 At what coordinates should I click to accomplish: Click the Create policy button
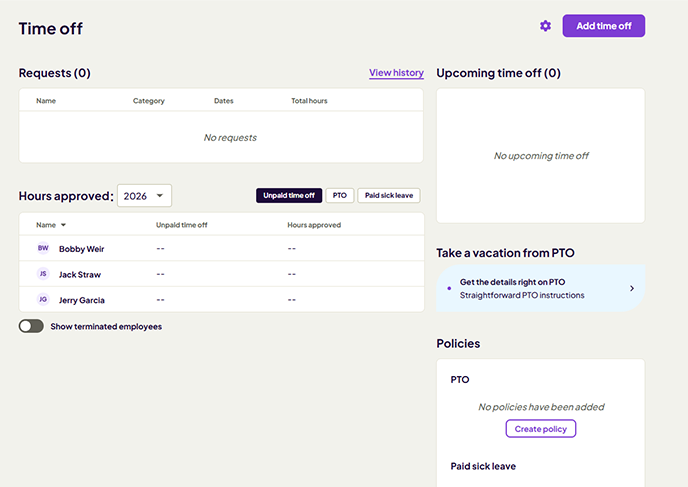click(x=541, y=429)
